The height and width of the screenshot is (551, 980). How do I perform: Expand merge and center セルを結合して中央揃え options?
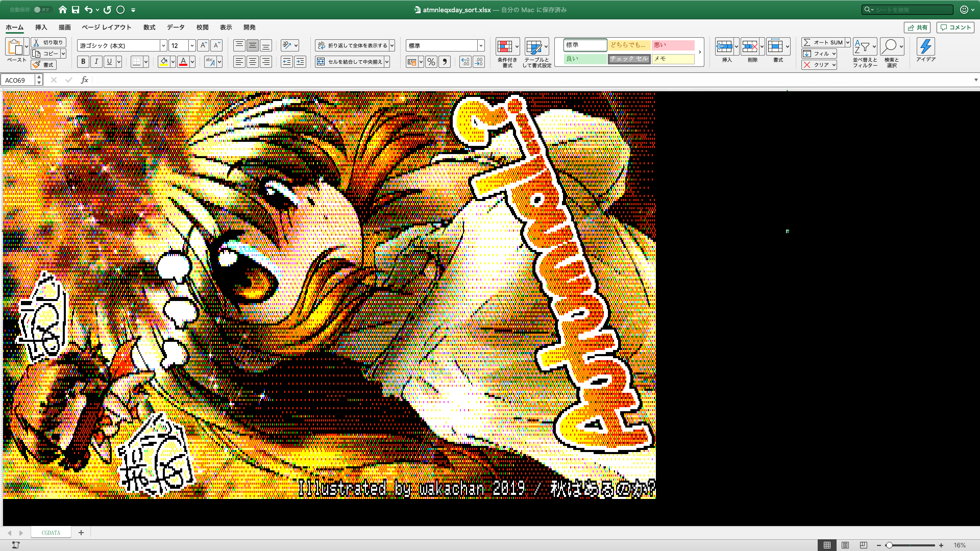click(x=387, y=62)
